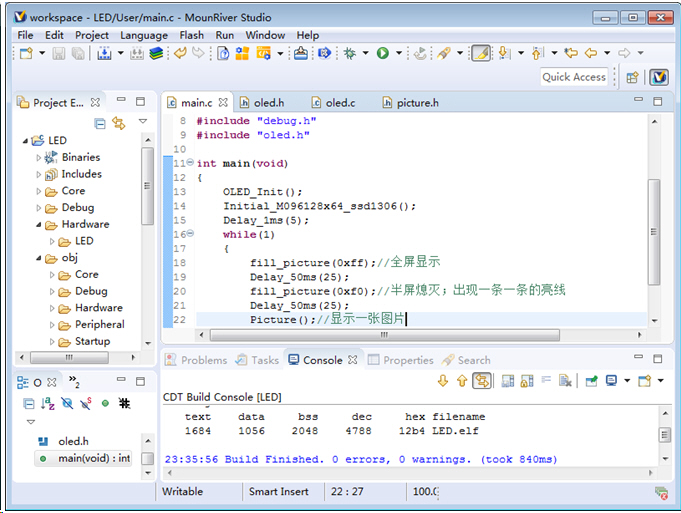This screenshot has width=681, height=513.
Task: Switch to the Properties tab
Action: pos(401,360)
